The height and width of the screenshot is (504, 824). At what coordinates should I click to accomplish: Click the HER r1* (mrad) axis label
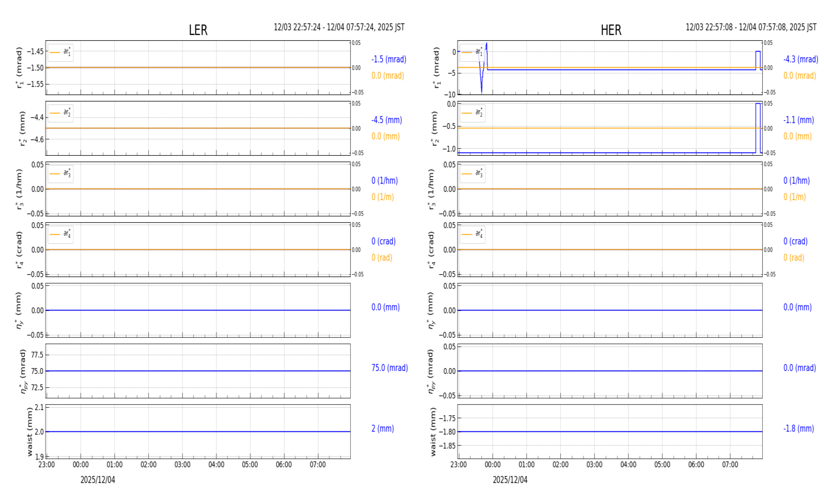point(437,68)
